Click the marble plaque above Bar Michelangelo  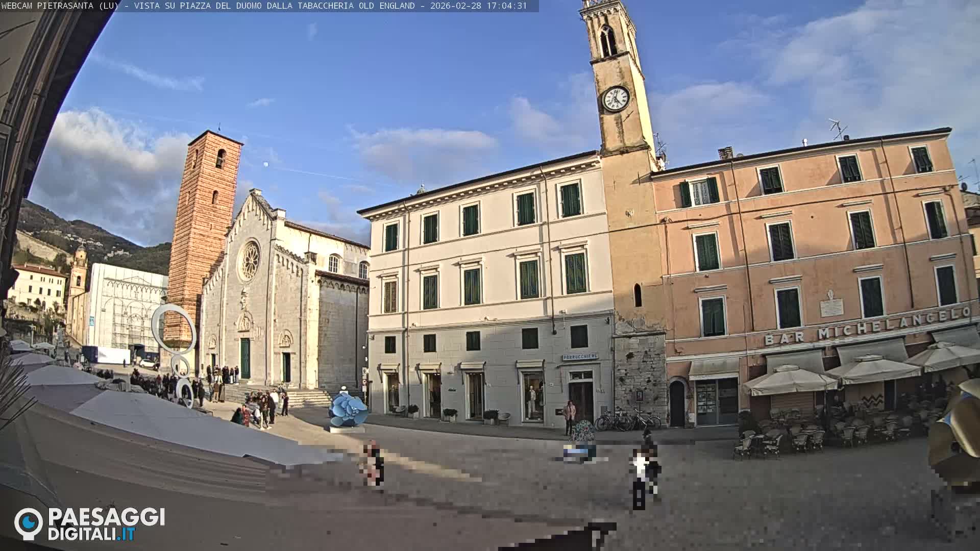[x=831, y=308]
